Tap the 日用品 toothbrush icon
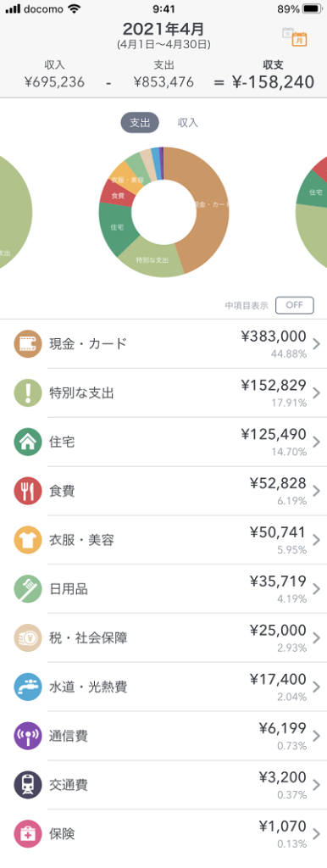327x868 pixels. [x=28, y=589]
